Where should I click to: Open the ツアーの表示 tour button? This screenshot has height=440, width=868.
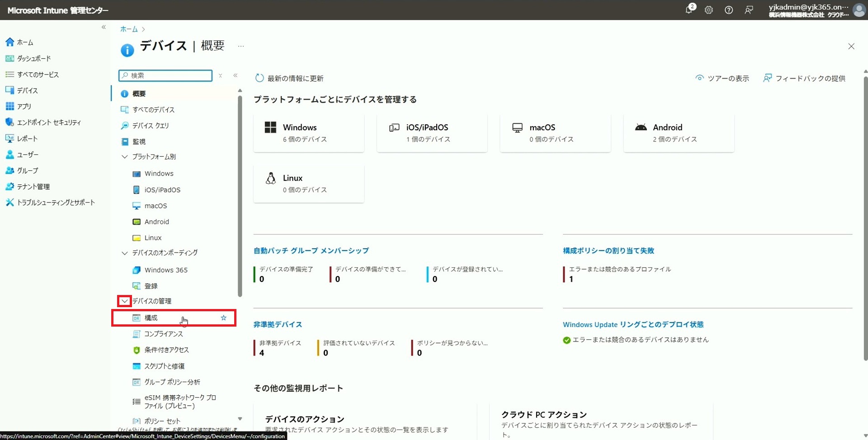coord(722,78)
